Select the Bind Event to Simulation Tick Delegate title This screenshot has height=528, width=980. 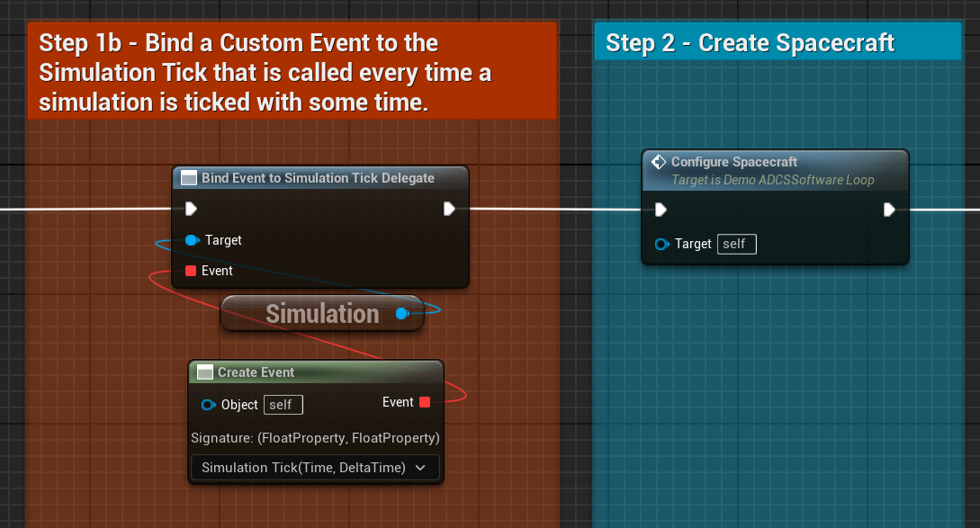tap(318, 178)
